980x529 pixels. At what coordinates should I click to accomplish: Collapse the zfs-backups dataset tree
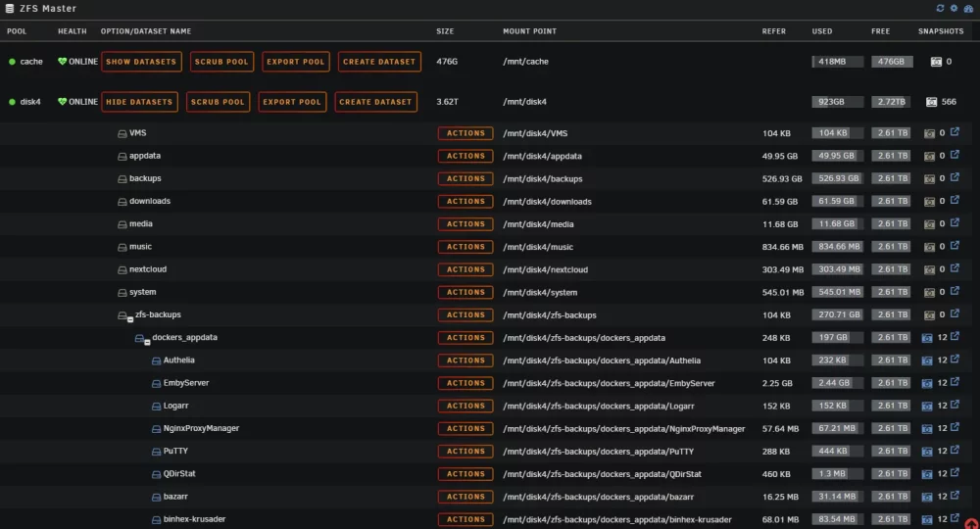click(x=130, y=319)
